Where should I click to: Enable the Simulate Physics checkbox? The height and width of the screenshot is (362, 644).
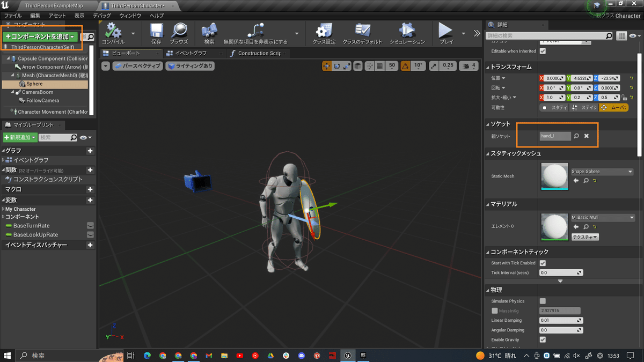[543, 301]
